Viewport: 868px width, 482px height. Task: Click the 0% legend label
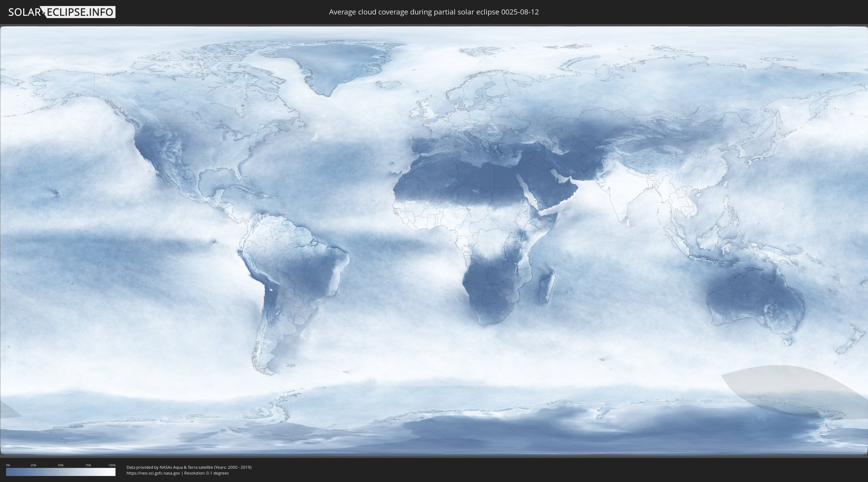coord(8,465)
